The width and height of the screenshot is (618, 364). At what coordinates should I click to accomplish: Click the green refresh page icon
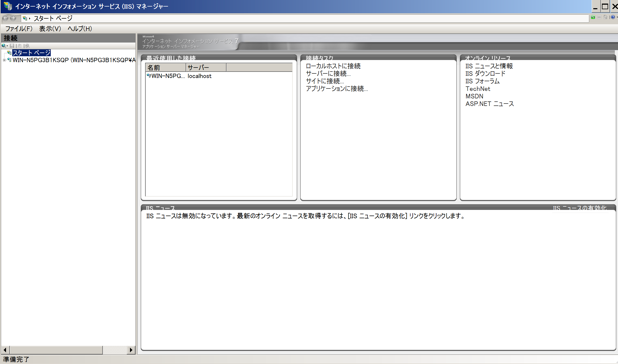[x=593, y=18]
